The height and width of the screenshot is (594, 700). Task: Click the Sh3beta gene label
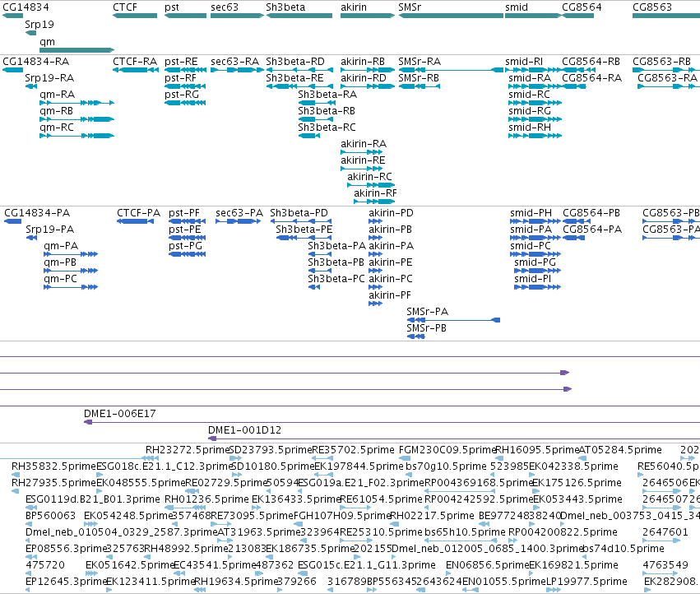tap(285, 7)
